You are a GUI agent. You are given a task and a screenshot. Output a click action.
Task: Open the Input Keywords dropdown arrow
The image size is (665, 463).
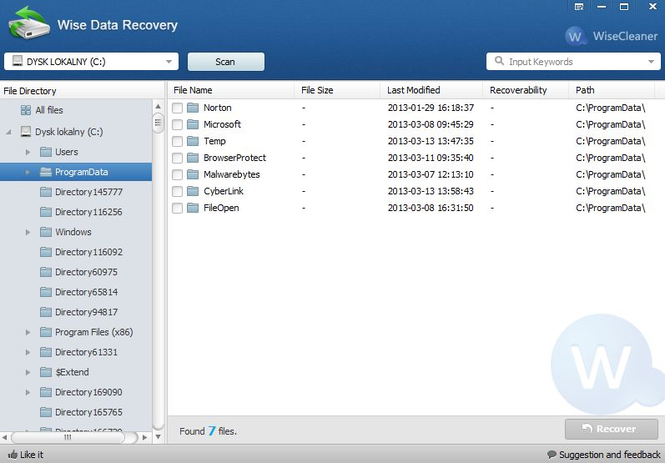tap(651, 62)
